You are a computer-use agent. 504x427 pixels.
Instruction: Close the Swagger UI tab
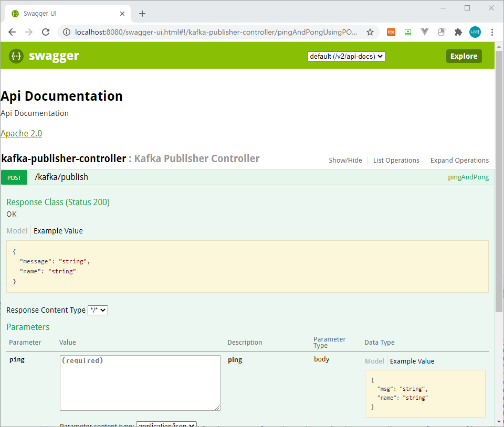click(122, 14)
